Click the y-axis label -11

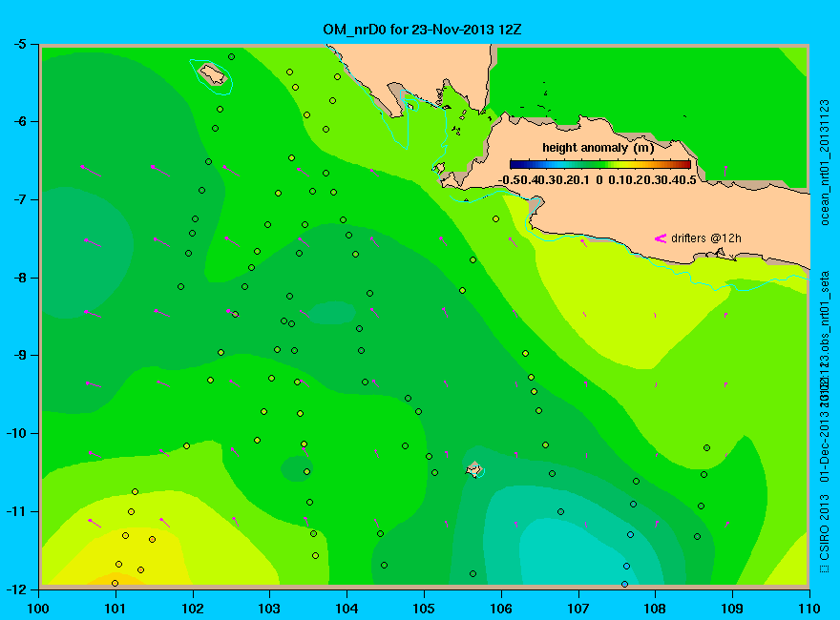click(15, 511)
